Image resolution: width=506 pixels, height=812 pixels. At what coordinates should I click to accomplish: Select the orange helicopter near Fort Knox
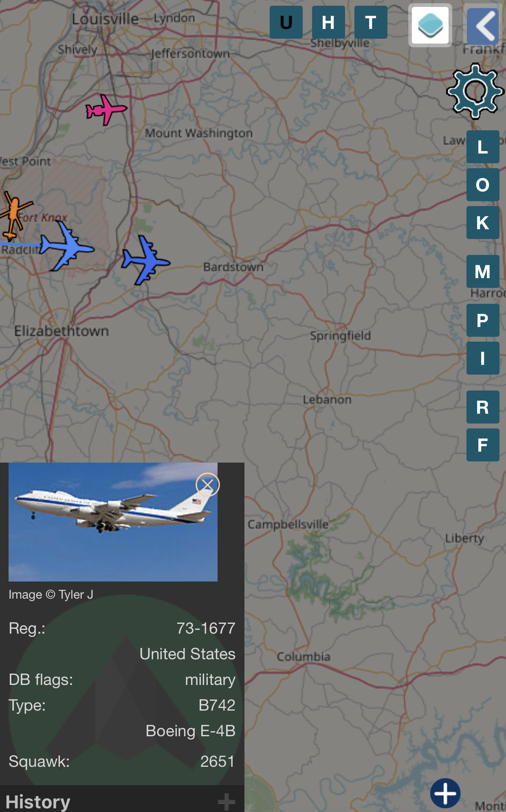(x=14, y=215)
